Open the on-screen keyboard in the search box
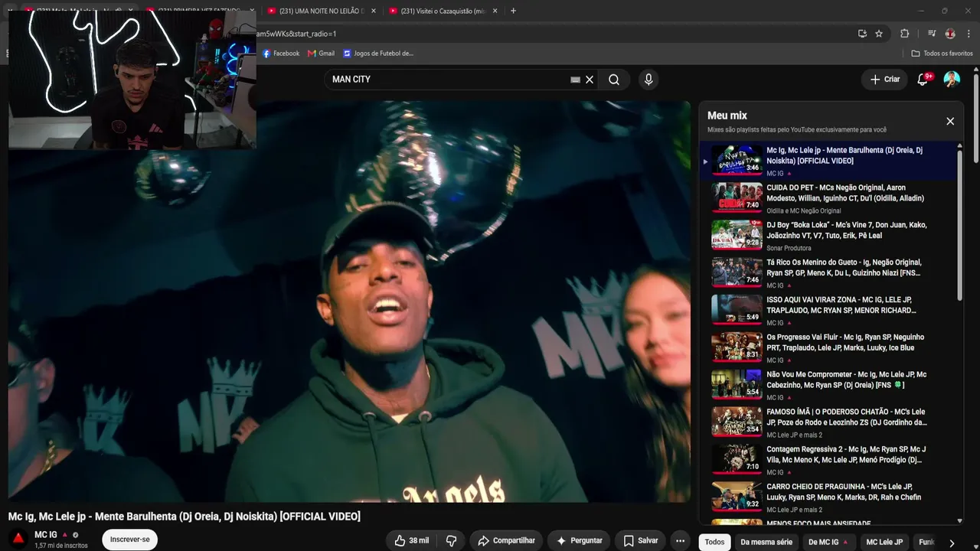980x551 pixels. 576,80
